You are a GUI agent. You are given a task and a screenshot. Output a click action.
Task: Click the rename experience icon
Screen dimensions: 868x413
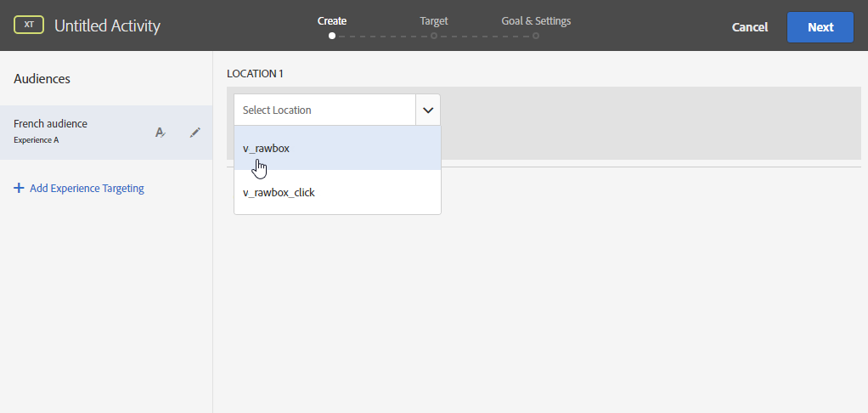[x=160, y=133]
